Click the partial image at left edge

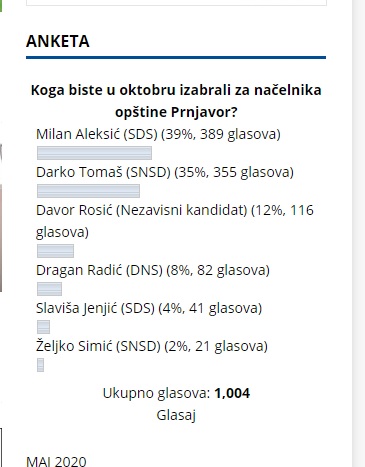point(1,217)
